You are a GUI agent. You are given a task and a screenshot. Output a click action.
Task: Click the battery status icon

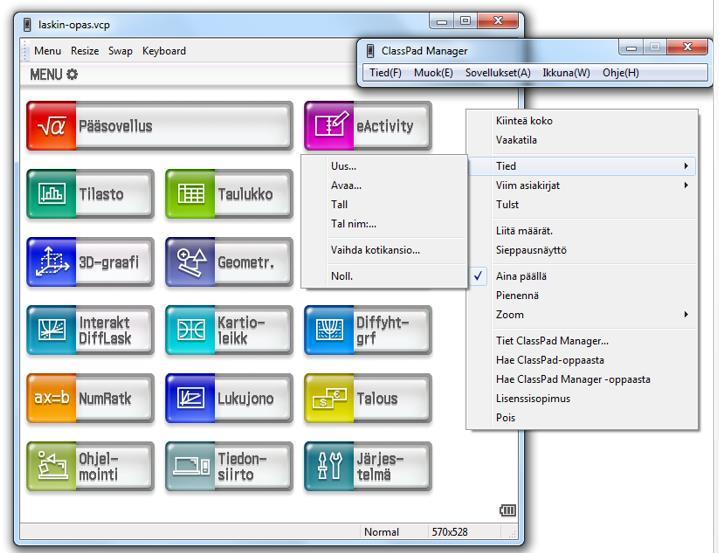pos(508,510)
